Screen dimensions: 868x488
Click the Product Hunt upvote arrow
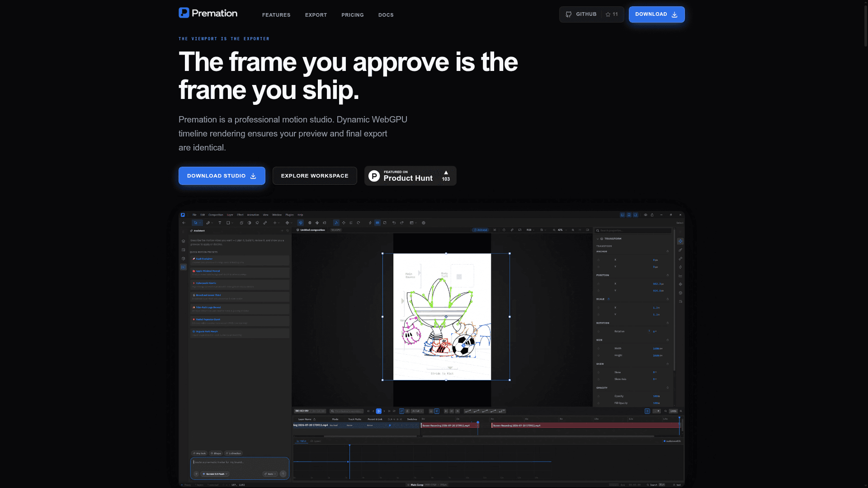click(446, 173)
